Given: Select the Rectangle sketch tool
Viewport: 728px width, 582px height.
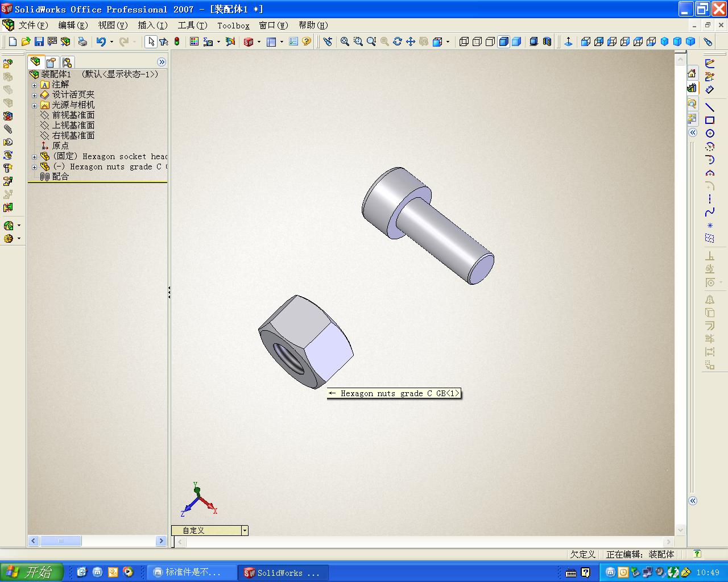Looking at the screenshot, I should (710, 120).
